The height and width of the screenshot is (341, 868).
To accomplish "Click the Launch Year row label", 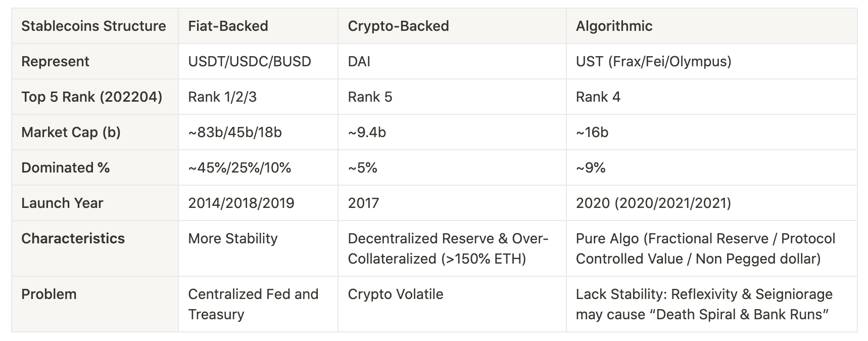I will tap(95, 203).
